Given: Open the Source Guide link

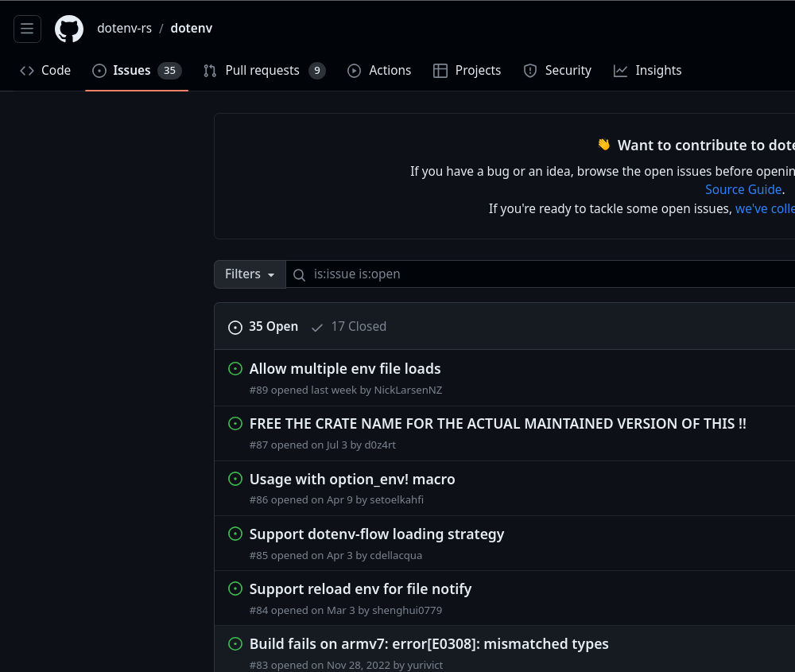Looking at the screenshot, I should coord(743,189).
